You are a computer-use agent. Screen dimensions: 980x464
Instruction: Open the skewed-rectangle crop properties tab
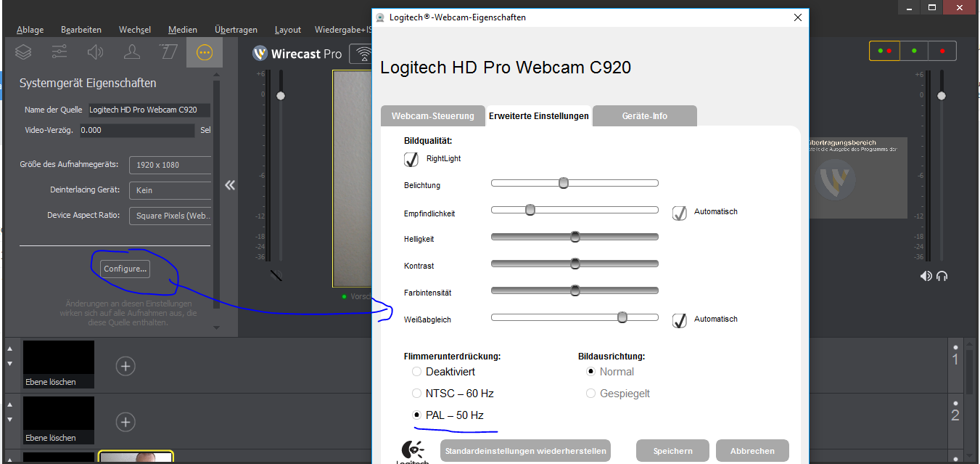click(x=168, y=52)
